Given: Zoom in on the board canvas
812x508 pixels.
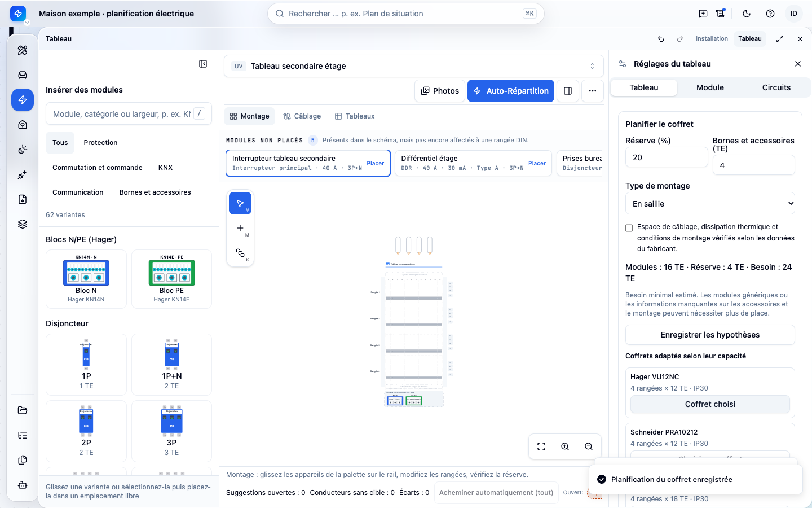Looking at the screenshot, I should [x=565, y=446].
